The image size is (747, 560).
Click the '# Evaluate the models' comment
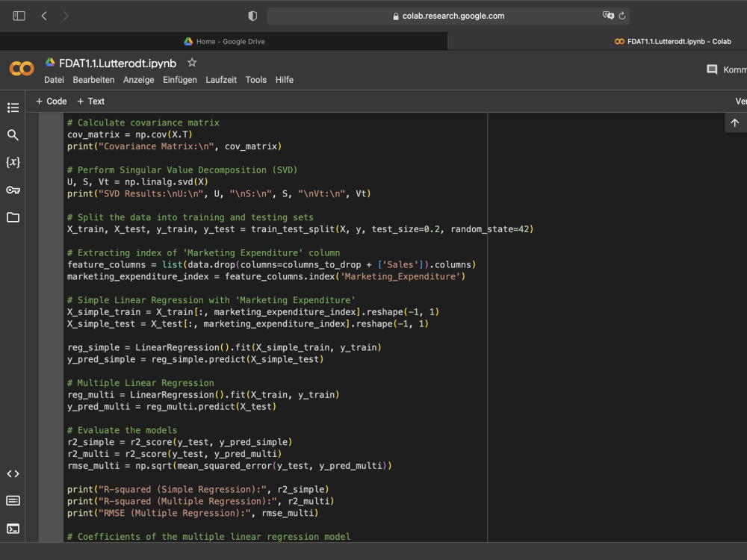(122, 431)
